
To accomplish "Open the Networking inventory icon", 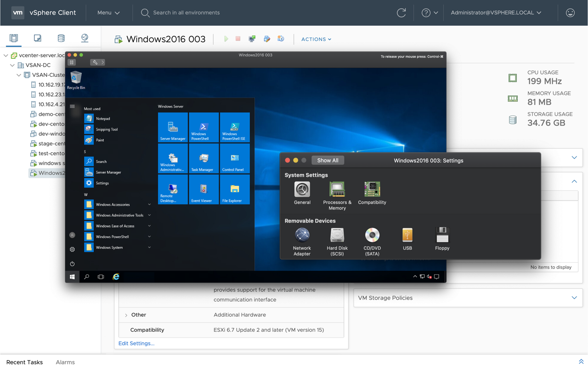I will (85, 38).
